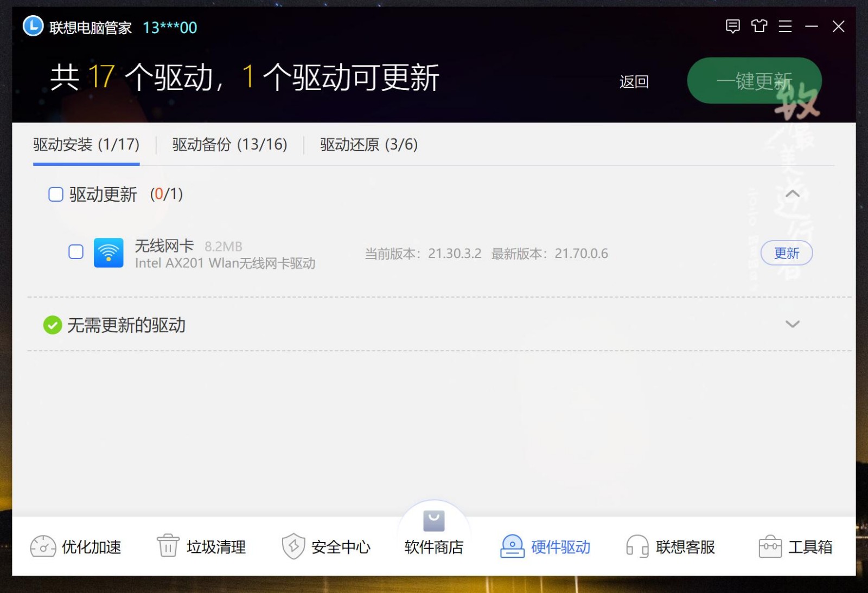Click the 一键更新 green button
The height and width of the screenshot is (593, 868).
point(755,81)
